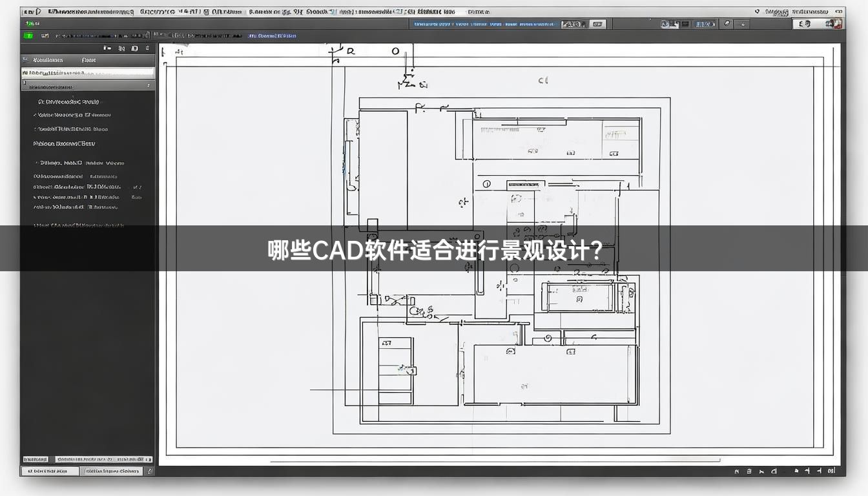The width and height of the screenshot is (868, 496).
Task: Click the round icon button in the top toolbar
Action: (728, 24)
